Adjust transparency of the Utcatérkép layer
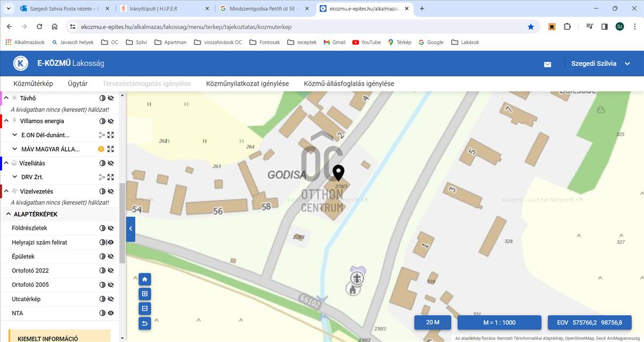644x342 pixels. (102, 299)
